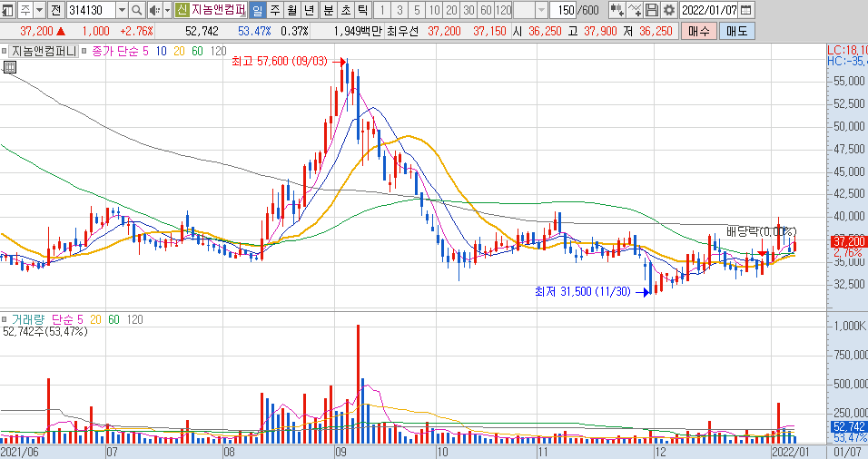Select daily 일 chart period
The width and height of the screenshot is (868, 459).
point(258,9)
